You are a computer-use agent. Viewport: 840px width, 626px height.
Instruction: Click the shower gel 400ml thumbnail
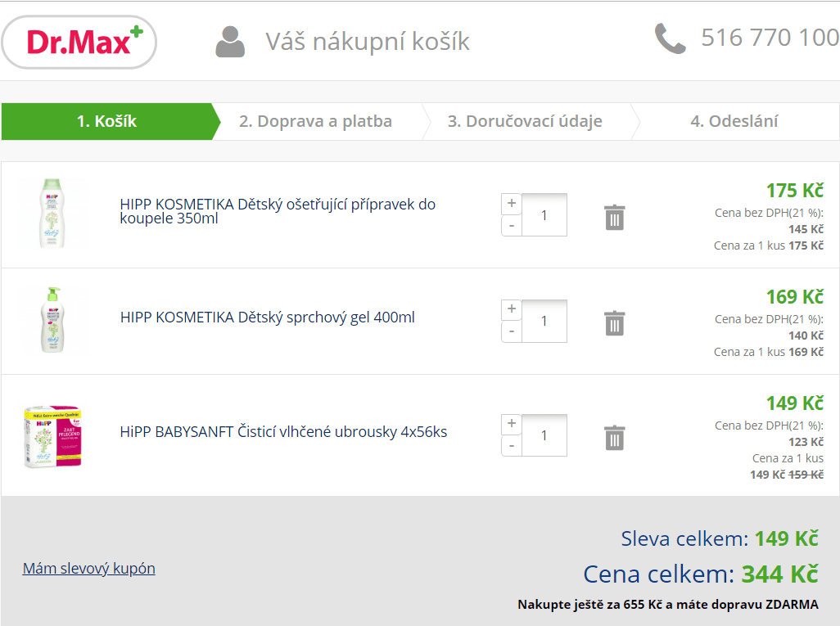click(x=52, y=320)
